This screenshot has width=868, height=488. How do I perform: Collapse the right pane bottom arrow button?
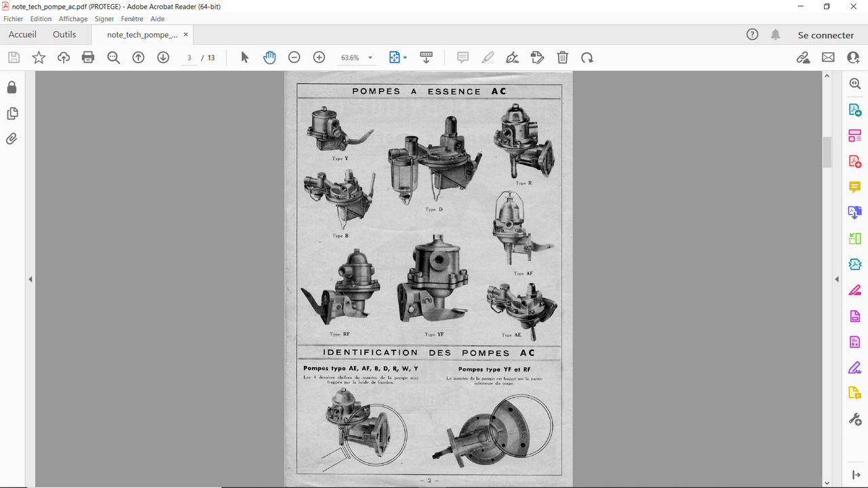pos(855,475)
